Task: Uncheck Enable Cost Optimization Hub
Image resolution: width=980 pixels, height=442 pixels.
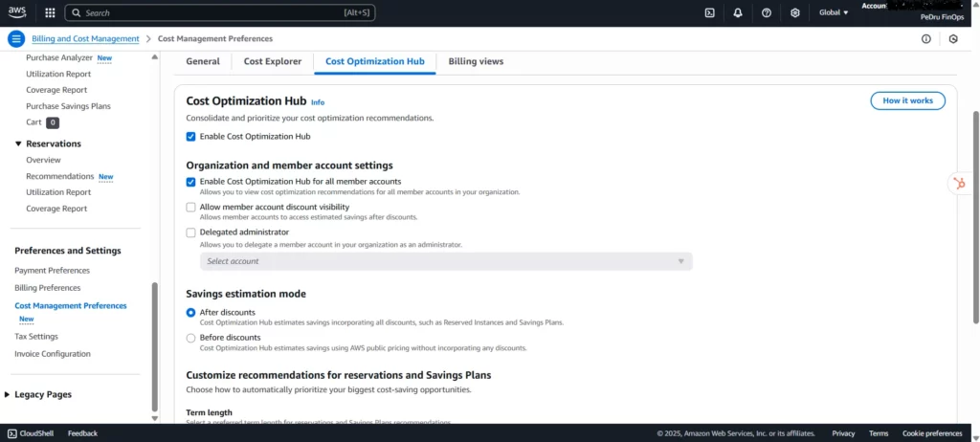Action: pos(191,137)
